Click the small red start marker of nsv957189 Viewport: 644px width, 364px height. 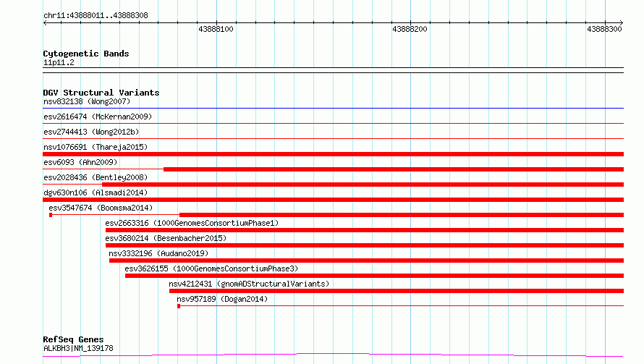tap(179, 306)
